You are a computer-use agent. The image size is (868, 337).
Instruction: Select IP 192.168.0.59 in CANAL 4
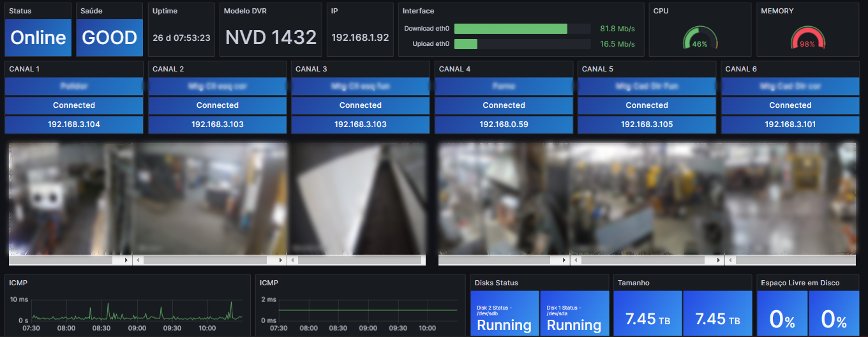point(504,124)
